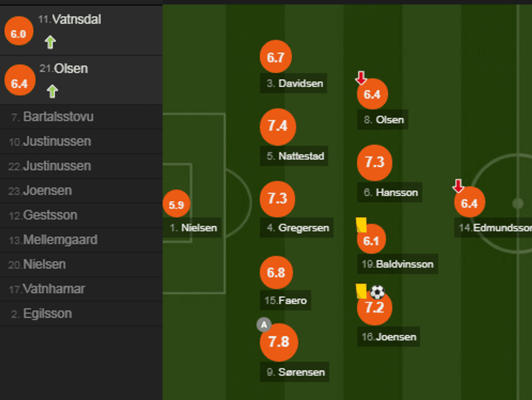This screenshot has height=400, width=532.
Task: Click the green substitution arrow under Vatnsdal
Action: (x=50, y=42)
